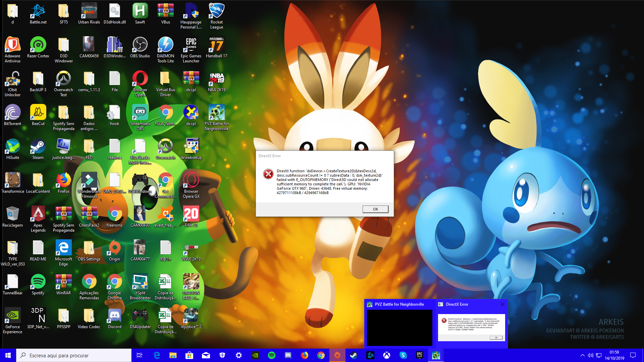Image resolution: width=644 pixels, height=362 pixels.
Task: Open the Battle.net desktop shortcut
Action: point(38,12)
